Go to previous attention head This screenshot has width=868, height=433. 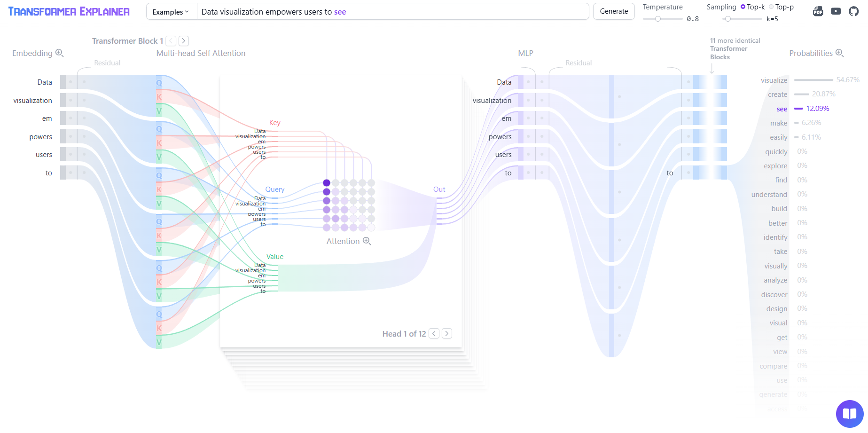[x=434, y=333]
